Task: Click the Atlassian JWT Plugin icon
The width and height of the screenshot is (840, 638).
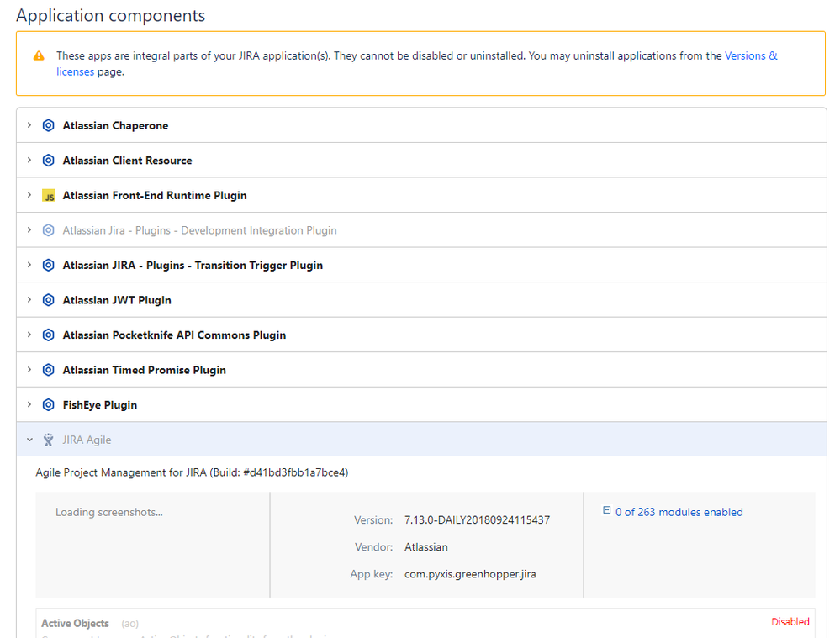Action: pyautogui.click(x=48, y=300)
